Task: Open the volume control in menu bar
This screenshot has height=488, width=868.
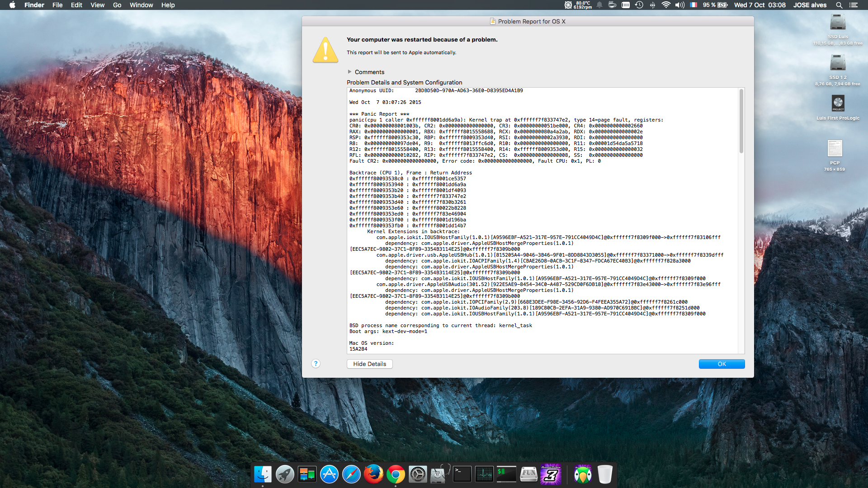Action: tap(679, 5)
